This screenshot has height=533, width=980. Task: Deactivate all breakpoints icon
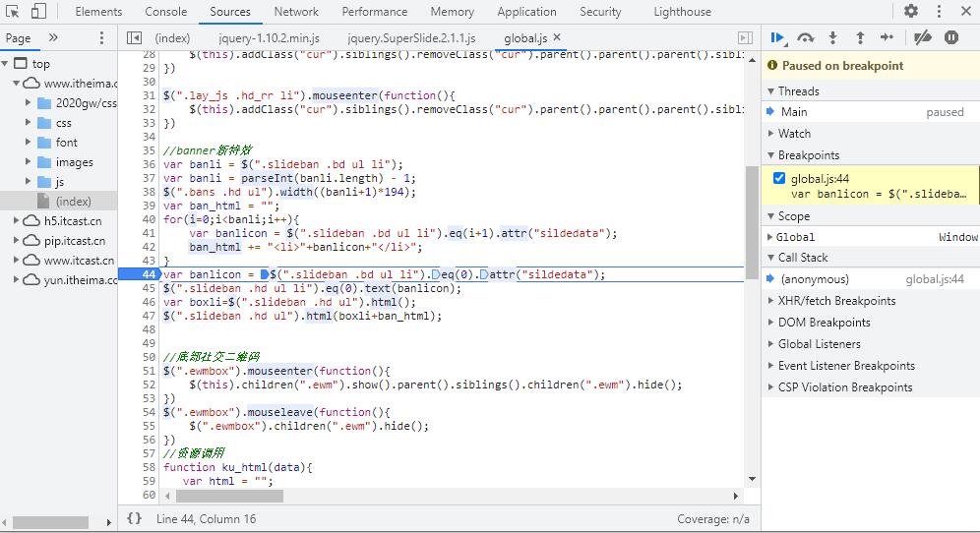(x=923, y=38)
